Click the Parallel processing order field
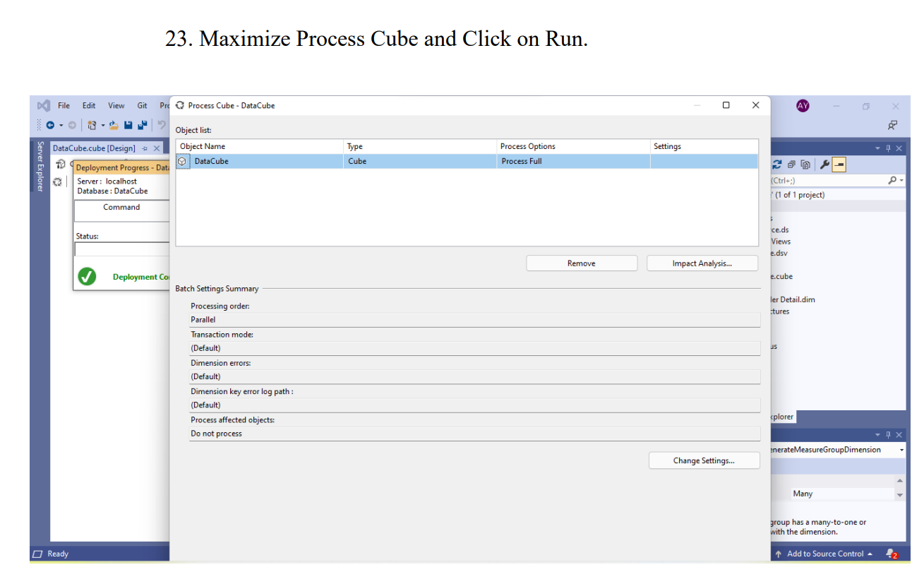 [x=475, y=320]
